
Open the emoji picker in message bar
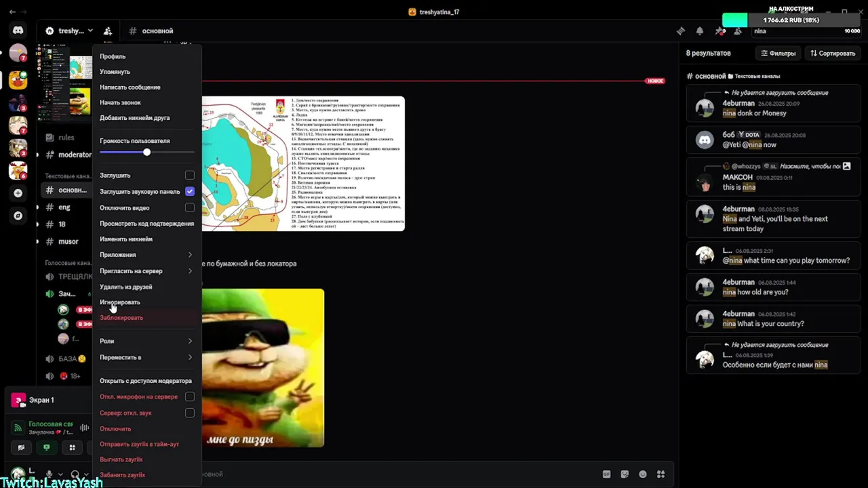coord(643,474)
